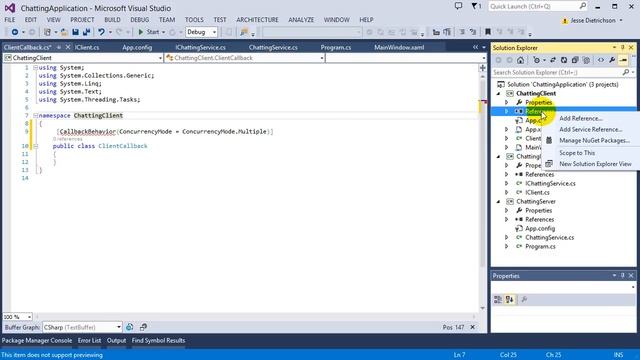The width and height of the screenshot is (640, 360).
Task: Switch to the IChattingService.cs tab
Action: point(200,47)
